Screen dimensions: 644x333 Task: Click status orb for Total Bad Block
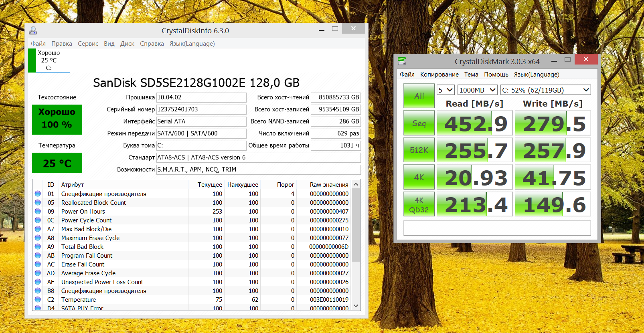tap(38, 246)
